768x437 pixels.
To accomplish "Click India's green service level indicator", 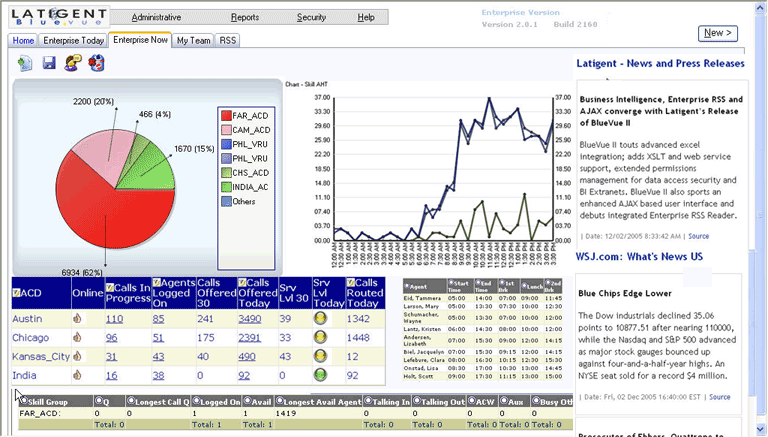I will (321, 375).
